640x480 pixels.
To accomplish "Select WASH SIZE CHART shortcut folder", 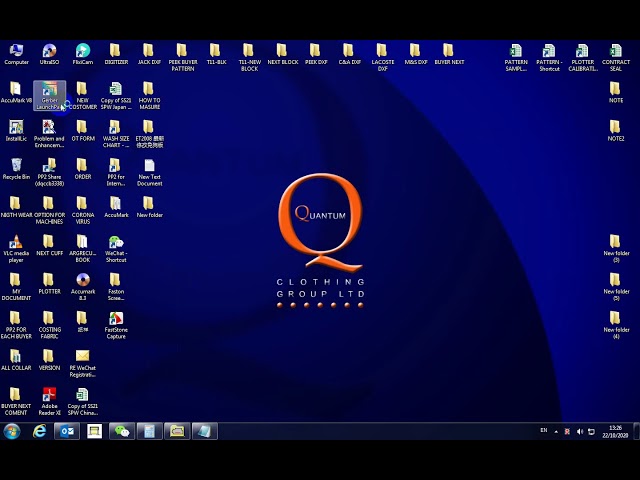I will click(116, 134).
